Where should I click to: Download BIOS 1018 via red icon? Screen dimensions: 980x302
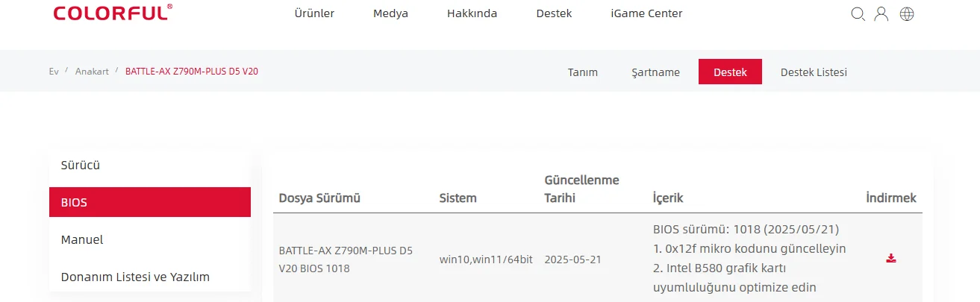[x=890, y=259]
